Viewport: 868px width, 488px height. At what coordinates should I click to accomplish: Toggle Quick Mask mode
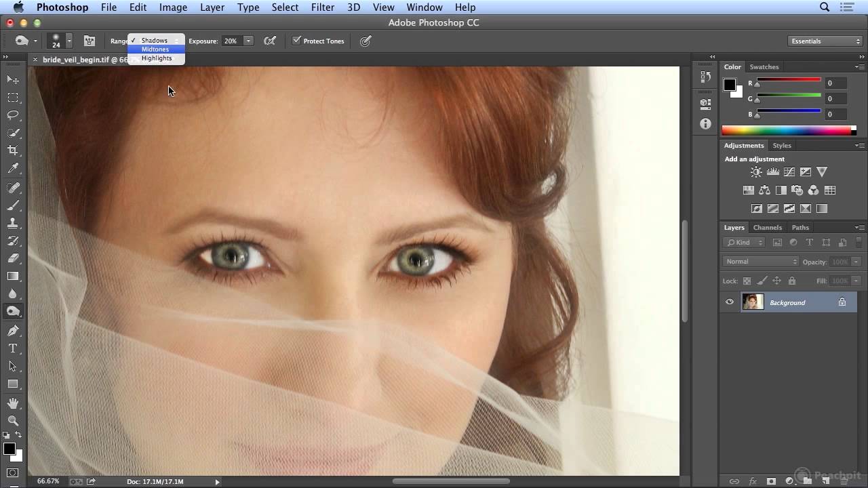coord(13,472)
